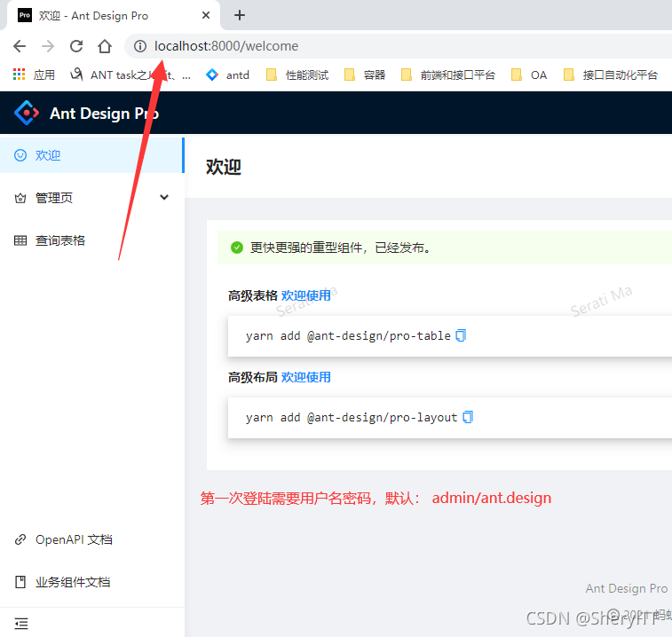The height and width of the screenshot is (637, 672).
Task: Click the Ant Design Pro logo icon
Action: [27, 113]
